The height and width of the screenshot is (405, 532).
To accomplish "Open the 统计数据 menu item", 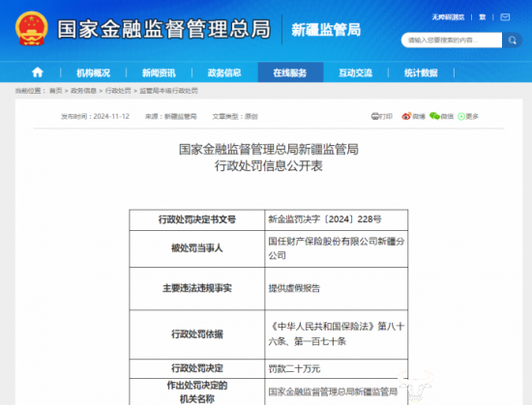I will pos(421,72).
